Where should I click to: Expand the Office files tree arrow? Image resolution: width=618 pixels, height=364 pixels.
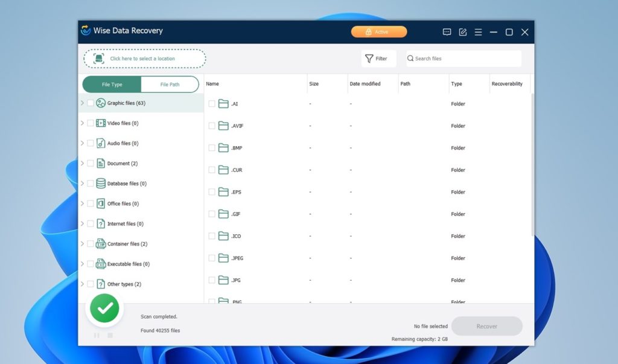tap(82, 203)
